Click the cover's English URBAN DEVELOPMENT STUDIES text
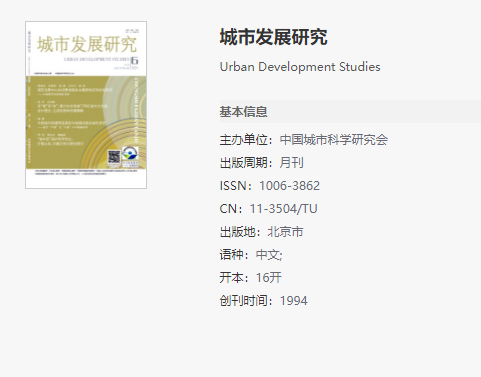 [x=96, y=59]
